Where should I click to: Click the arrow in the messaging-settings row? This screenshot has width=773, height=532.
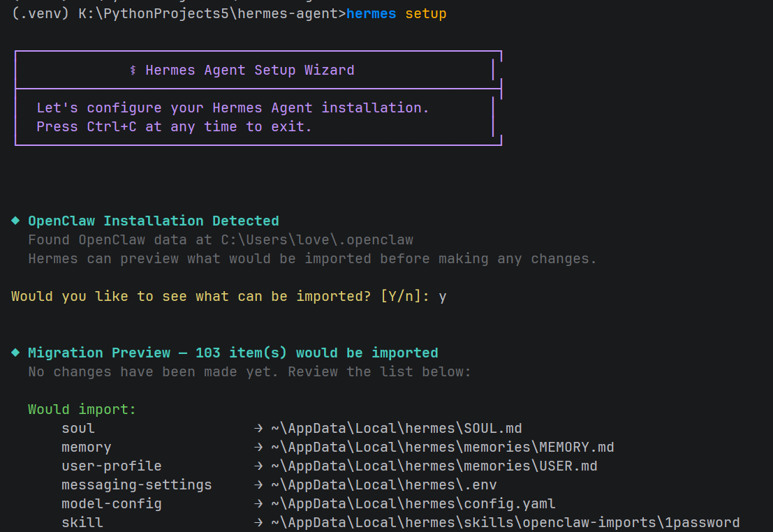coord(258,485)
